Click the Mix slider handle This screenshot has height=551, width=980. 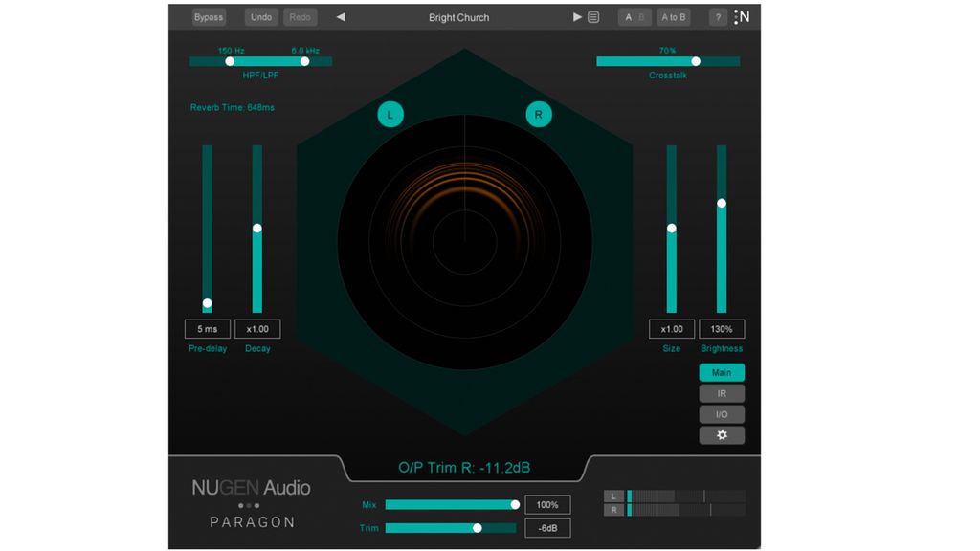[515, 504]
